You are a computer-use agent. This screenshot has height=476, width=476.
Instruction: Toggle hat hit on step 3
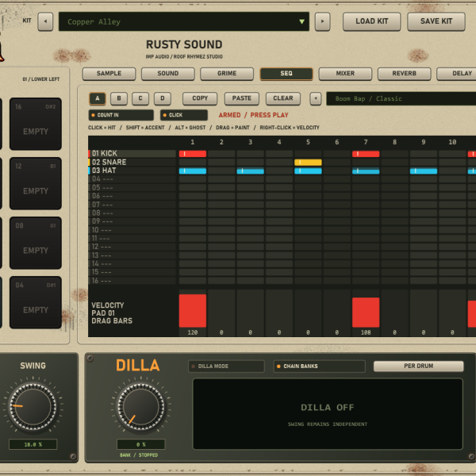[250, 171]
